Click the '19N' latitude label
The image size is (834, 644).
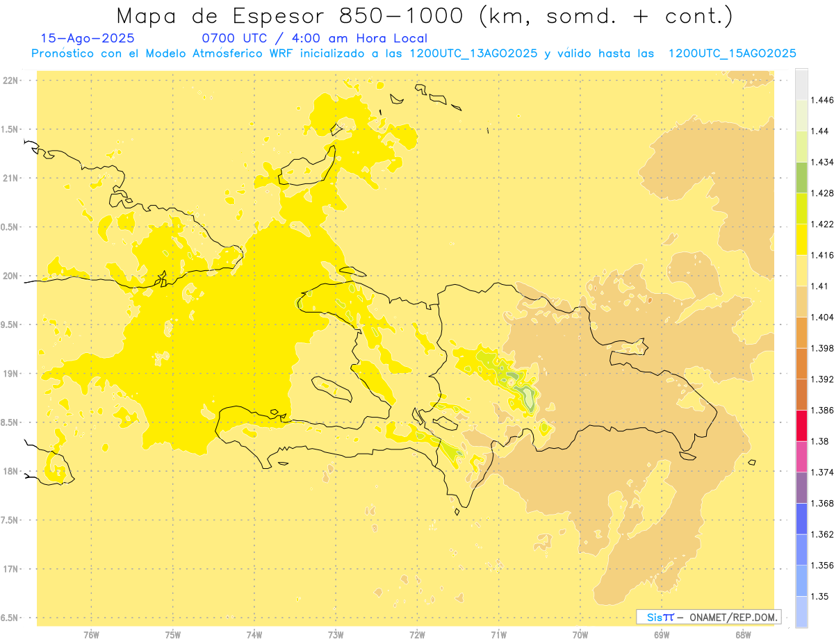tap(10, 373)
